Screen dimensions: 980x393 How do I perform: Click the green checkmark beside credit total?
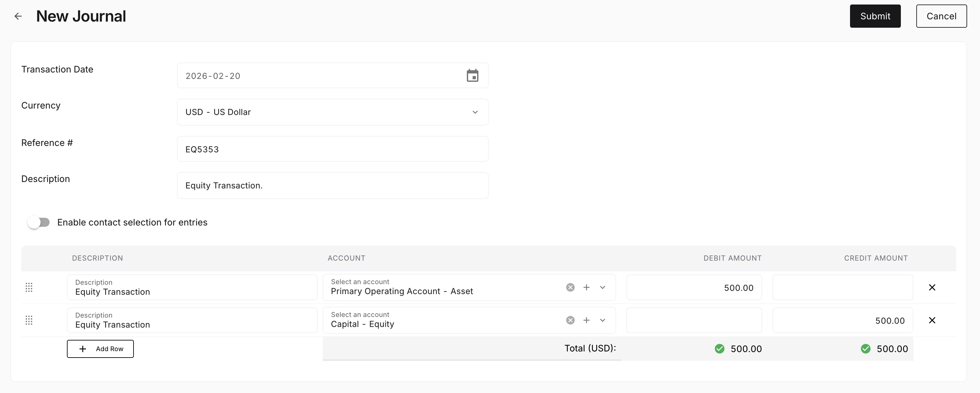(866, 349)
